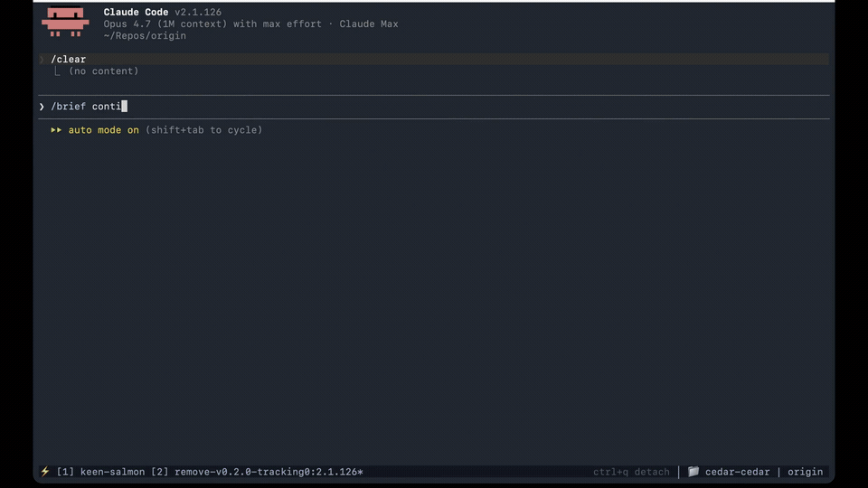Viewport: 868px width, 488px height.
Task: Select the [1] keen-salmon session tab
Action: pos(100,472)
